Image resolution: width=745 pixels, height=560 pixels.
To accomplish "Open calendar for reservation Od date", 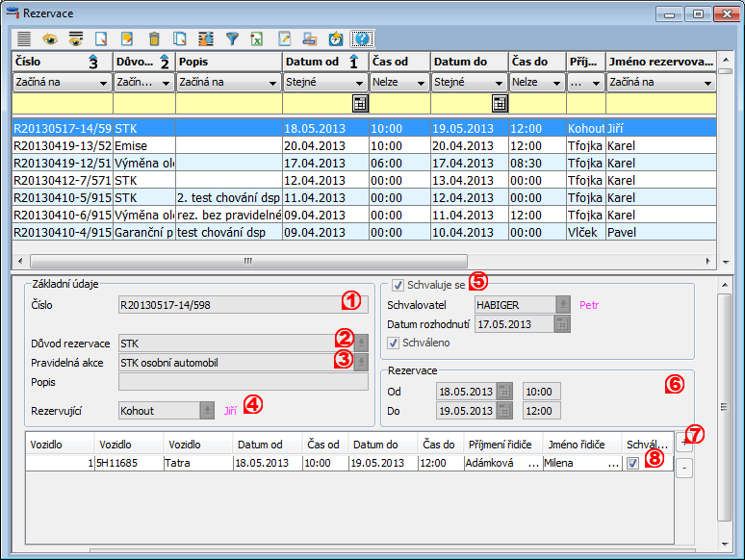I will click(x=504, y=392).
